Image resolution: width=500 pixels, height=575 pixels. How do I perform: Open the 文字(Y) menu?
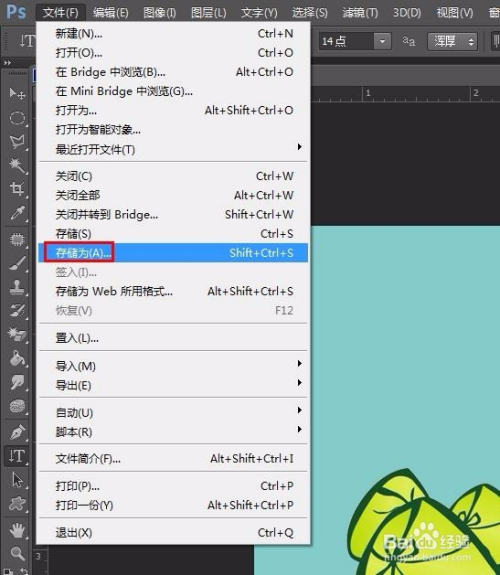coord(259,13)
